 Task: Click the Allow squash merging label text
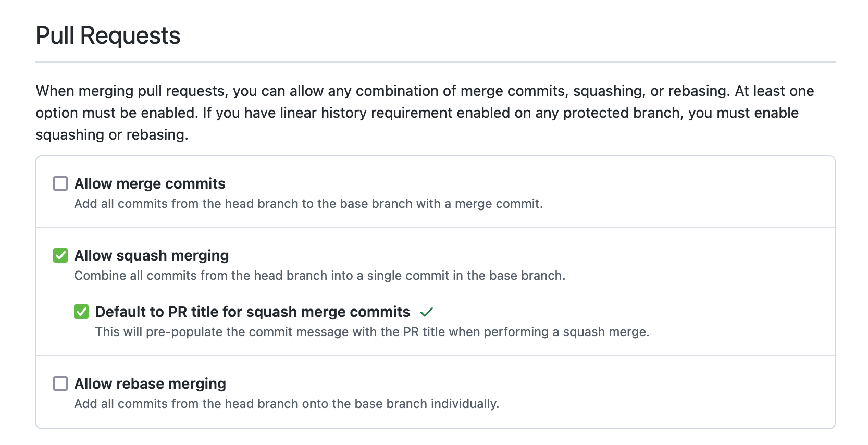tap(152, 255)
